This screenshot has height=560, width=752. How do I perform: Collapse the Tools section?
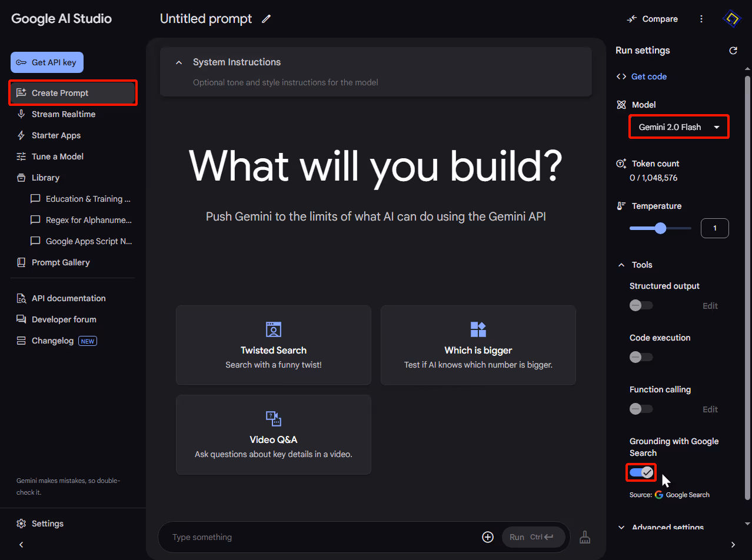pos(621,265)
